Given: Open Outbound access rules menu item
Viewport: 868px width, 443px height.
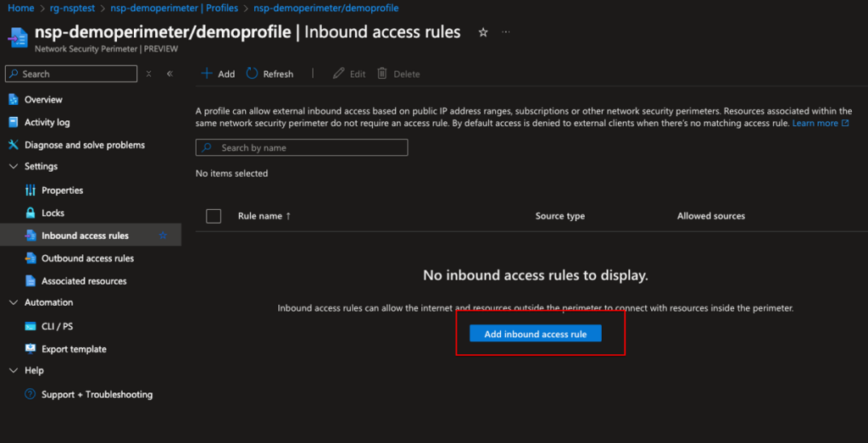Looking at the screenshot, I should pos(87,258).
